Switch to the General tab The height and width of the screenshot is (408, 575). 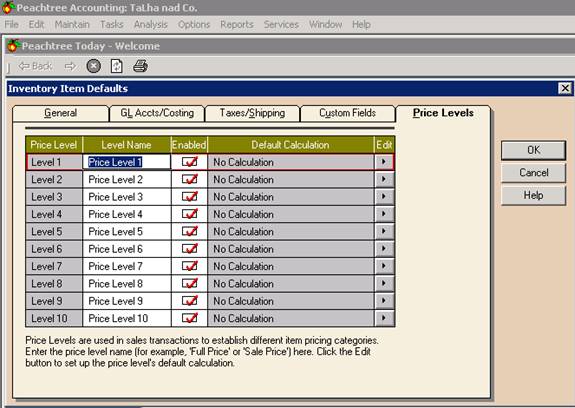(x=61, y=113)
